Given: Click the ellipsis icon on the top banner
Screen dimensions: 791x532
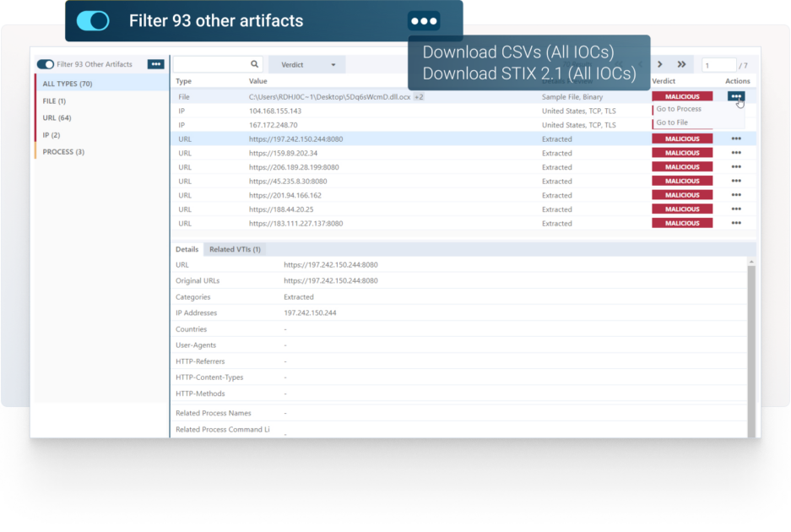Looking at the screenshot, I should click(x=423, y=21).
